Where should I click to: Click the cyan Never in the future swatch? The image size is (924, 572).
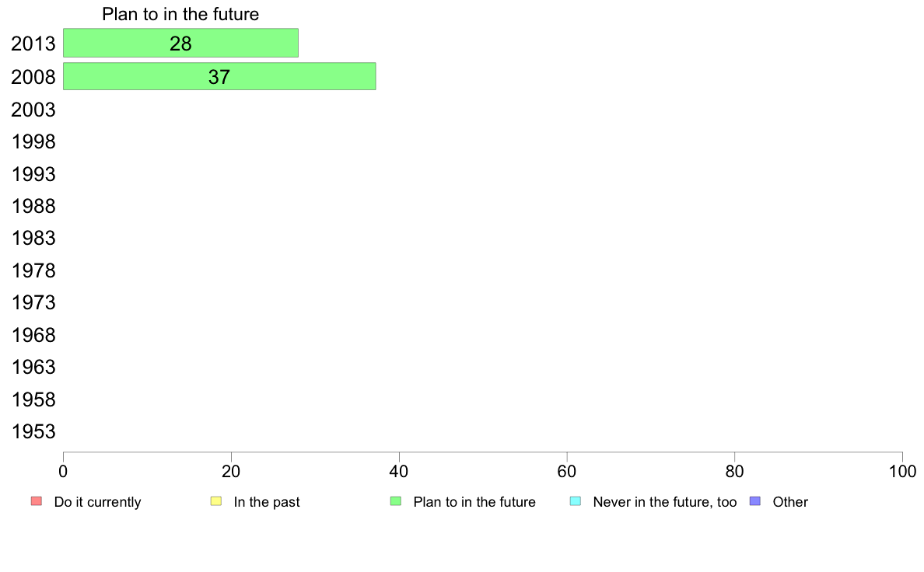(x=576, y=501)
